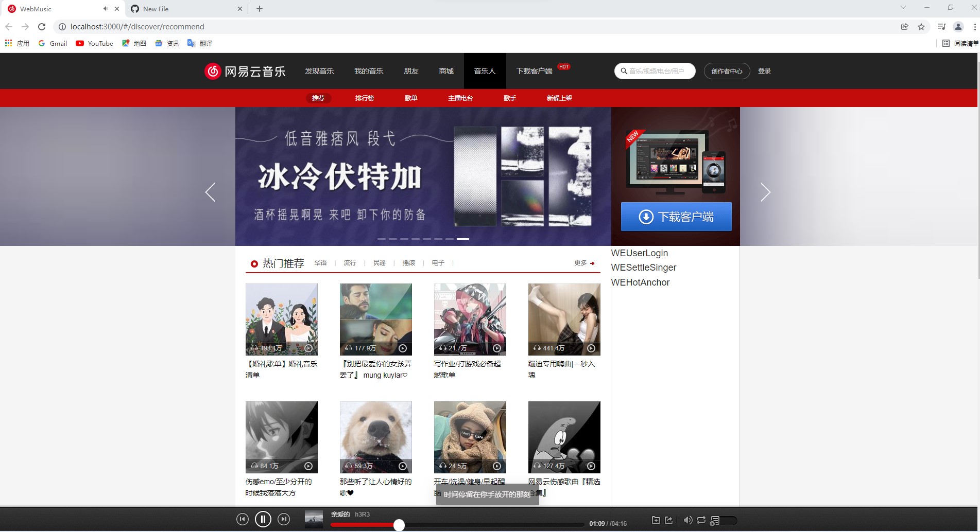Image resolution: width=980 pixels, height=532 pixels.
Task: Open the 我的音乐 menu item
Action: 369,71
